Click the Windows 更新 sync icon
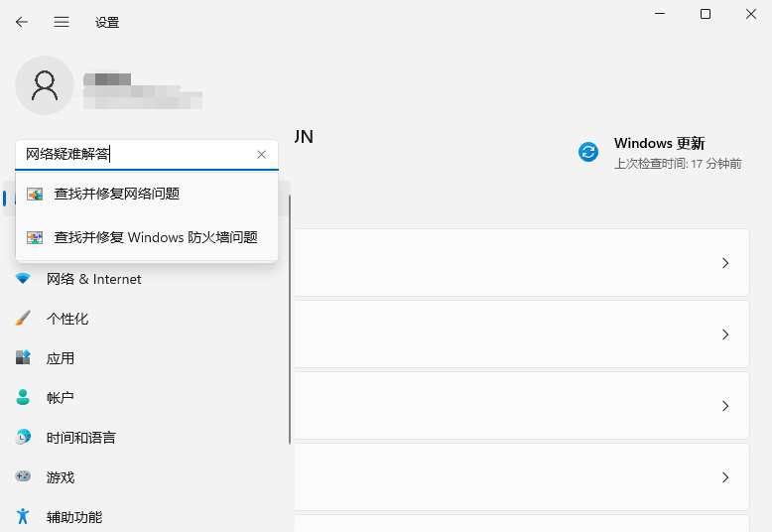This screenshot has width=772, height=532. click(588, 152)
